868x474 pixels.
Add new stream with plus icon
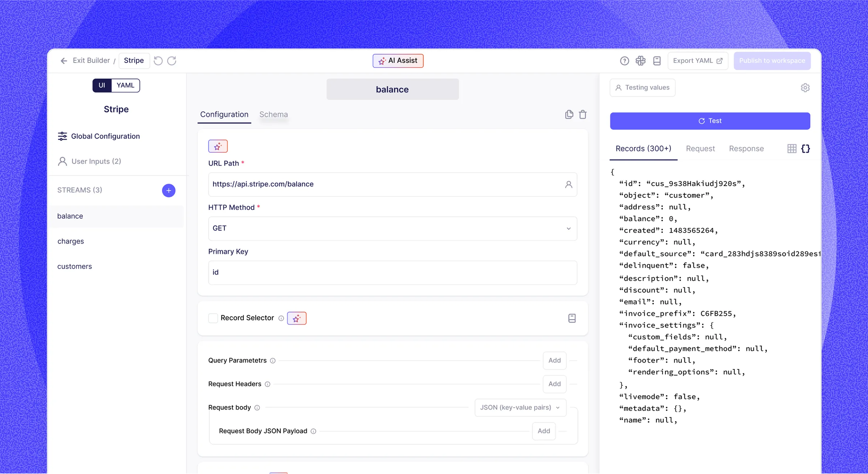[x=169, y=190]
